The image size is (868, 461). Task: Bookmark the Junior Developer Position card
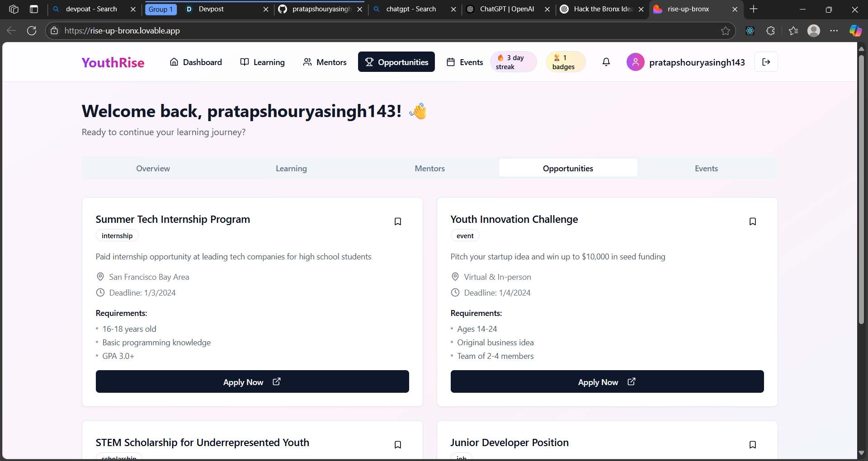point(753,445)
